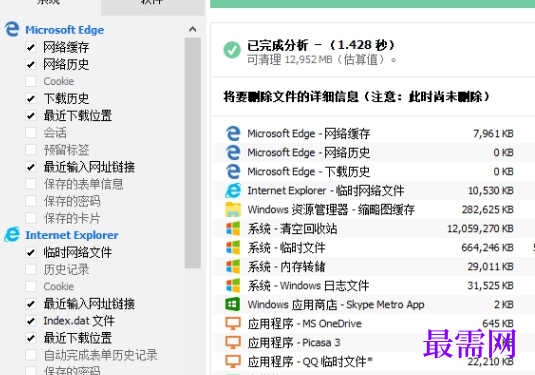Click the scrollbar thumb in the left cleaner list

click(x=193, y=153)
